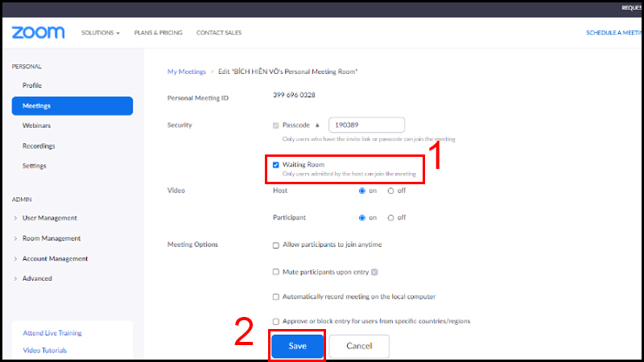Click the Cancel button
This screenshot has width=644, height=362.
click(x=359, y=346)
